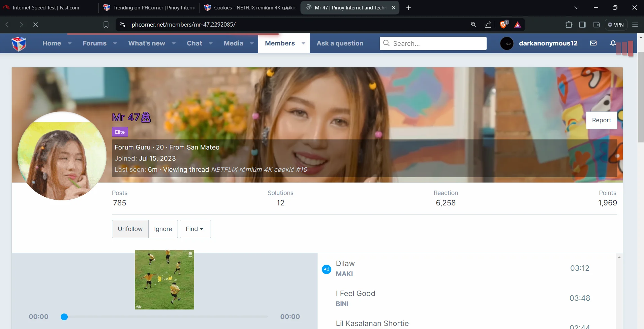Click playlist scroll up arrow
This screenshot has height=329, width=644.
point(619,257)
